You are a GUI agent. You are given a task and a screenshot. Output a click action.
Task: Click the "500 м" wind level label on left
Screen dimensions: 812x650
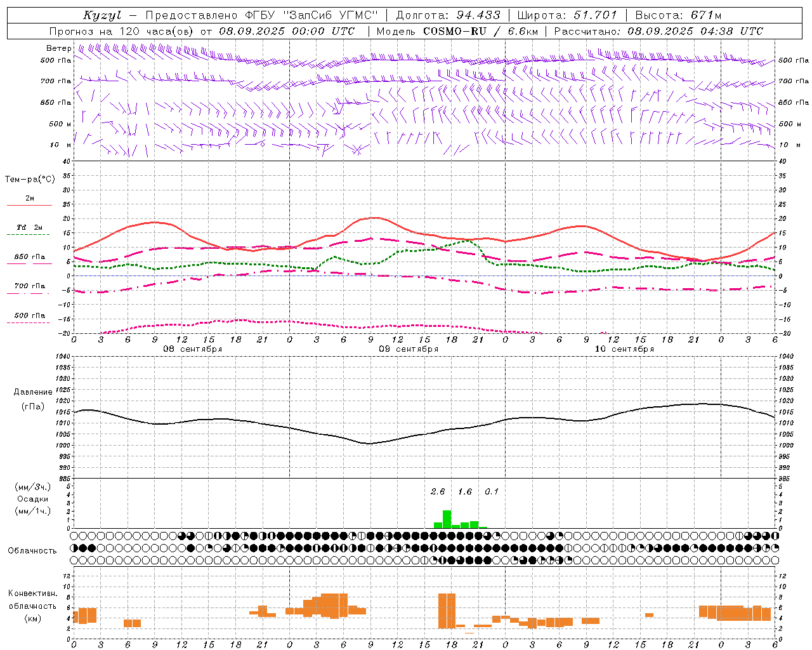tap(60, 124)
